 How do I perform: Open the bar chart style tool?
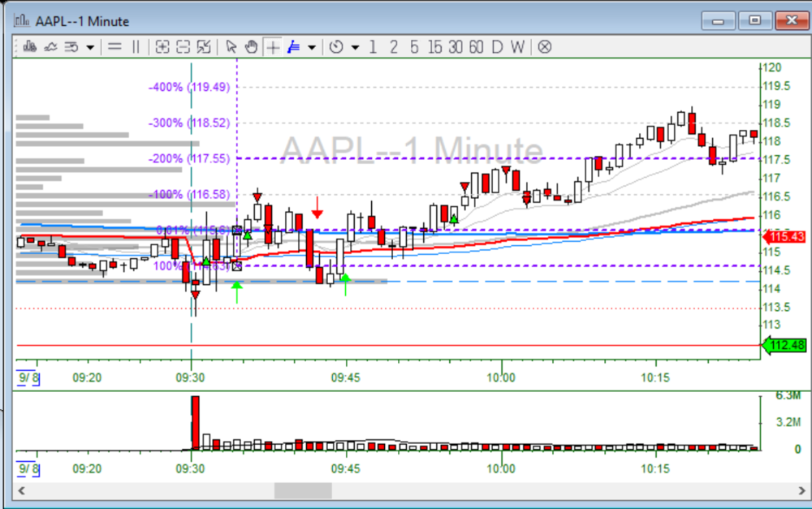coord(31,47)
